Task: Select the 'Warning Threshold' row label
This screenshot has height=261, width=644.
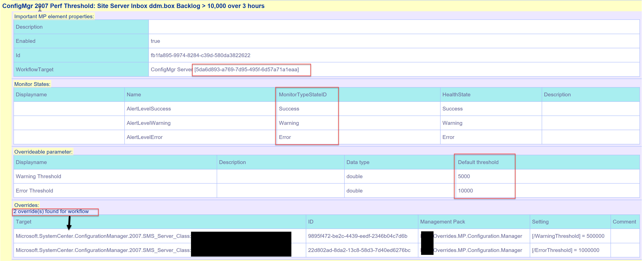Action: (x=38, y=176)
